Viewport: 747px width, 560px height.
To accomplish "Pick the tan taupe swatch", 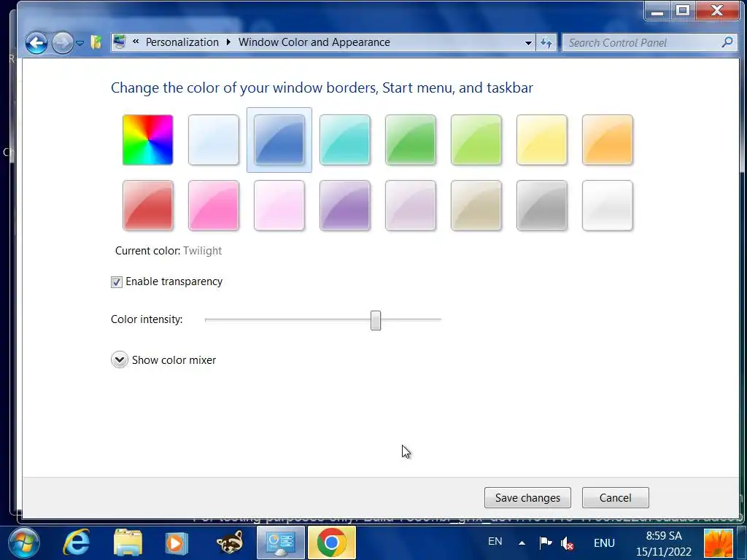I will (476, 206).
